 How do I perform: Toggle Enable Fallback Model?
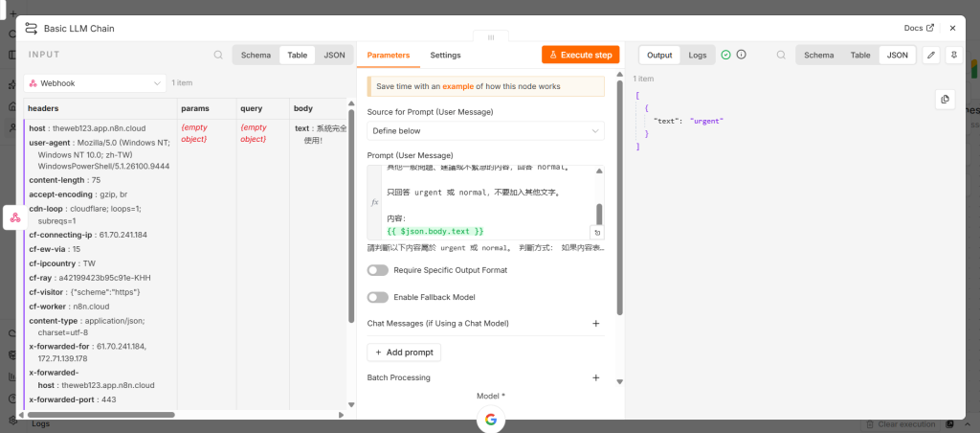pos(377,297)
